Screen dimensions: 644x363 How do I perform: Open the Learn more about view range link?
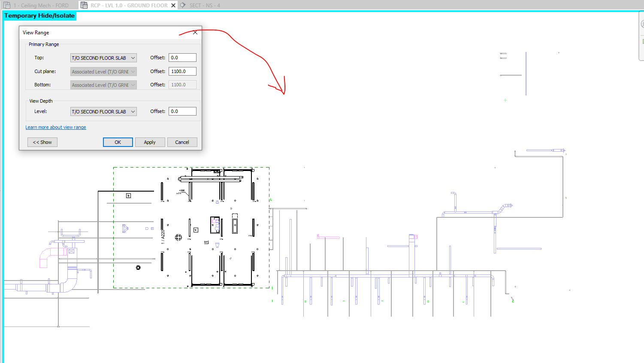click(x=56, y=127)
